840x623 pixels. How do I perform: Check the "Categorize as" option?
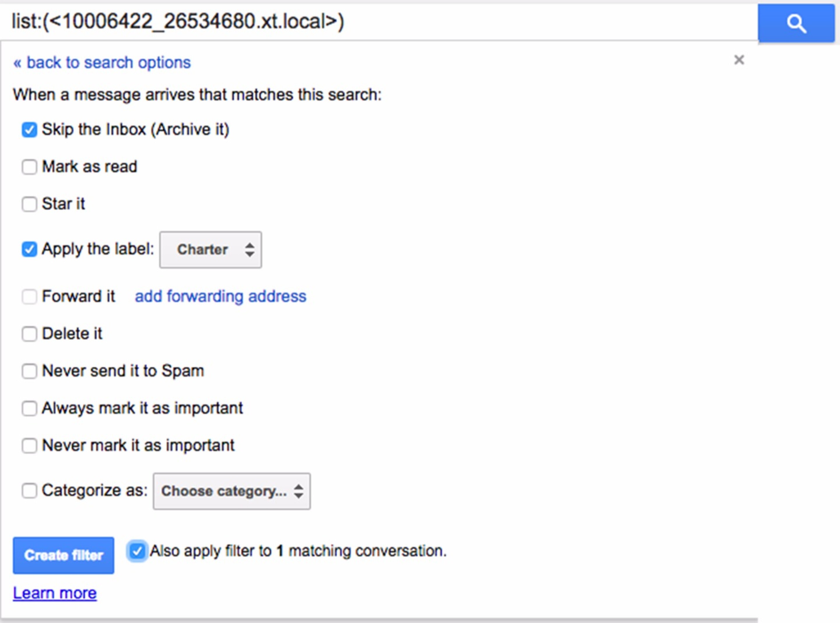pos(29,491)
